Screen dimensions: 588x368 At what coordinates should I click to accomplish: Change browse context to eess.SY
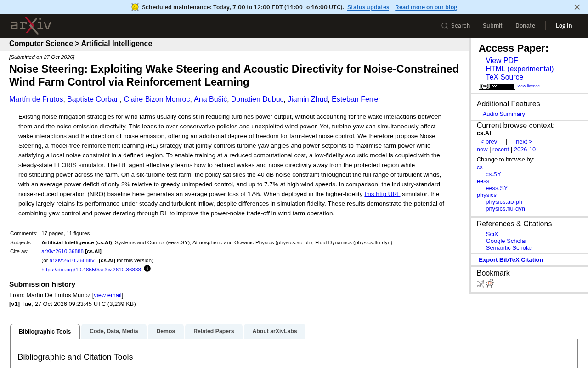tap(497, 188)
